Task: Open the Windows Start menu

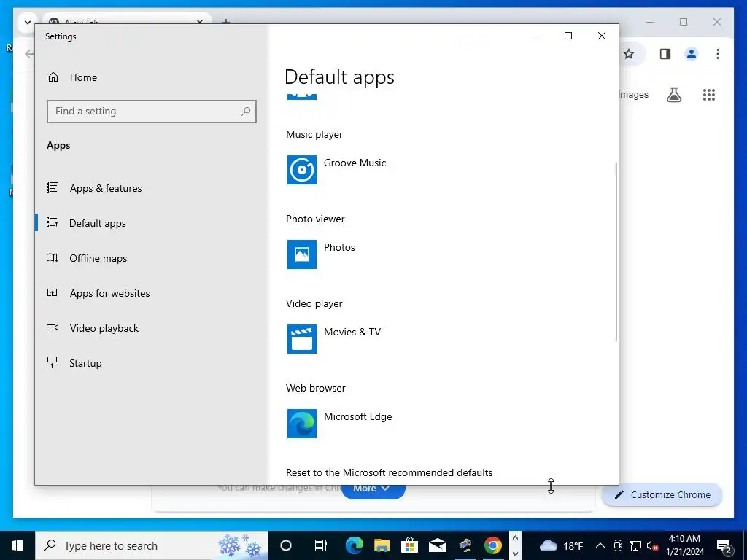Action: pos(18,545)
